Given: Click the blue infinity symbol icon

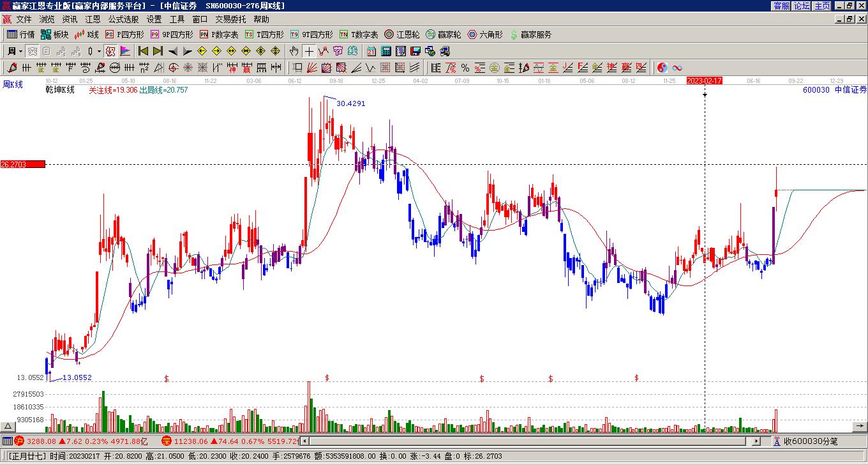Looking at the screenshot, I should click(x=677, y=68).
